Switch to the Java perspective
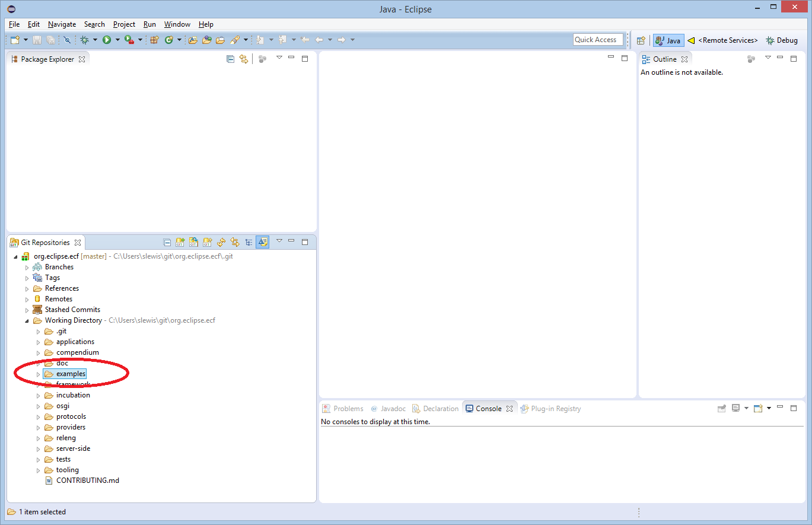The image size is (812, 525). [x=668, y=40]
